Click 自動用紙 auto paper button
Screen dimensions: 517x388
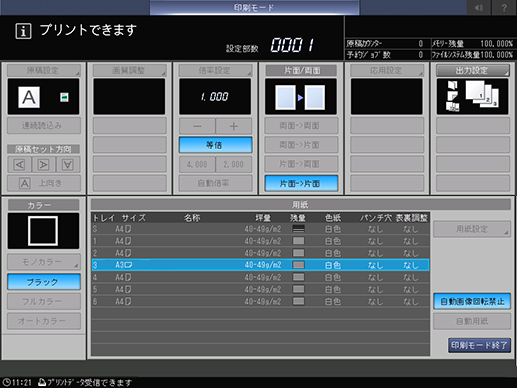coord(472,321)
